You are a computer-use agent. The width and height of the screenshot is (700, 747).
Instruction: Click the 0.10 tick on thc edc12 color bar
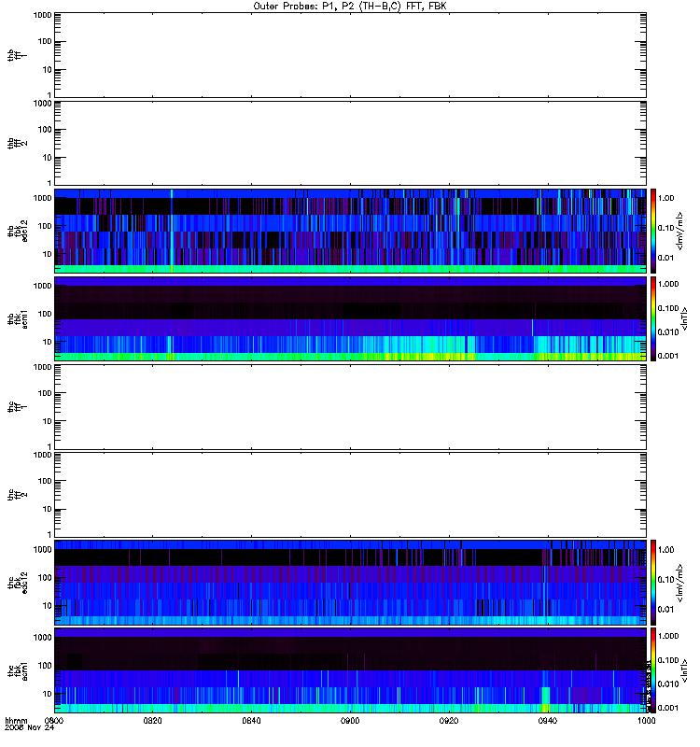pyautogui.click(x=666, y=579)
